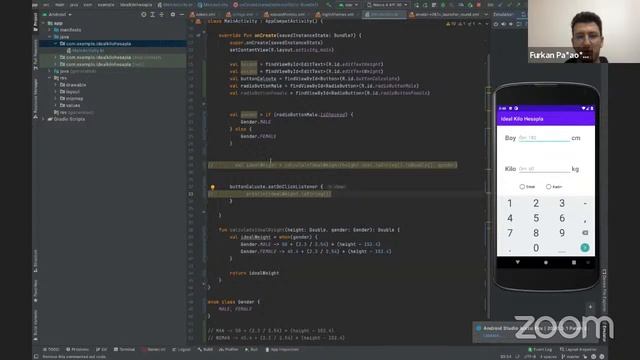Expand the layout folder arrow
Viewport: 640px width, 360px height.
point(56,92)
